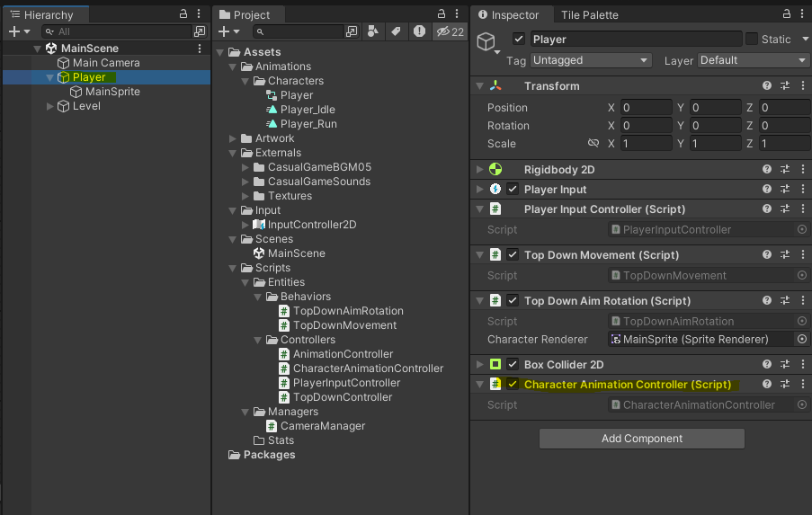812x515 pixels.
Task: Click the Player name field
Action: pos(637,39)
